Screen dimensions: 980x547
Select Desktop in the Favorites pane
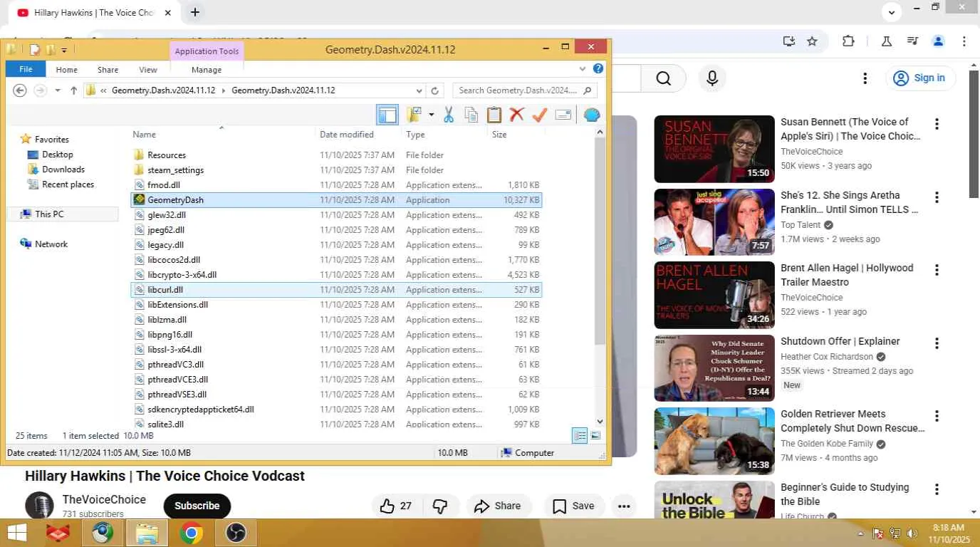57,155
